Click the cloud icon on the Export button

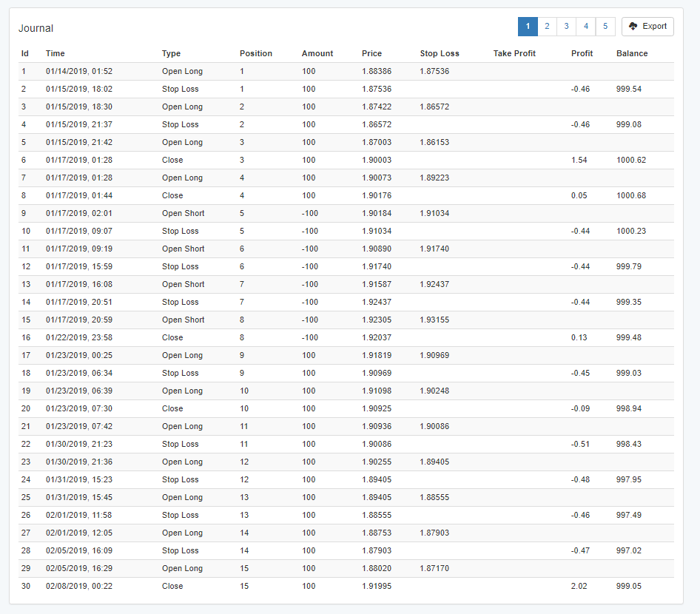[633, 27]
